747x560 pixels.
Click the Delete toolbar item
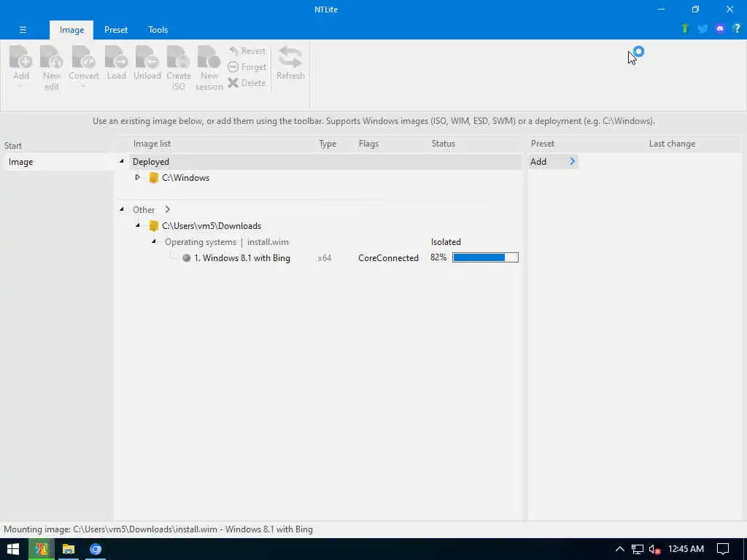[247, 83]
